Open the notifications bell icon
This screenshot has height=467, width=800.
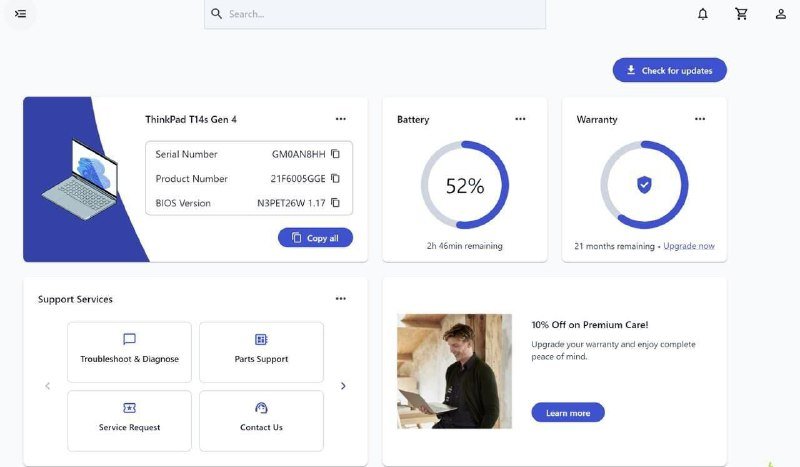point(703,14)
